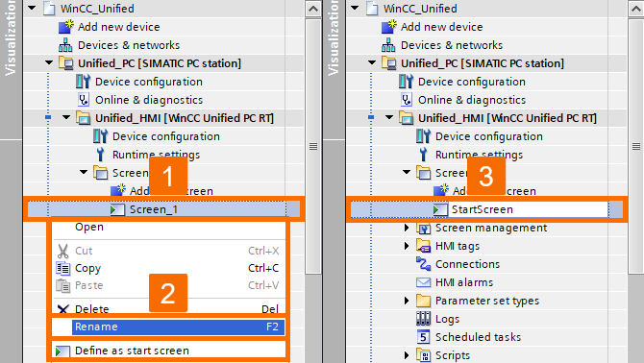Click Unified_PC station icon in left tree

[x=66, y=63]
